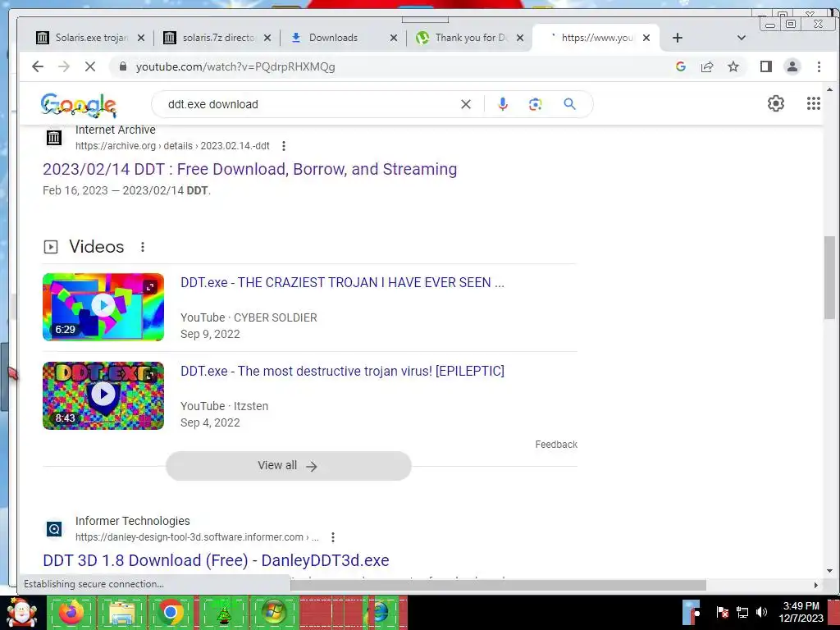Close the Downloads tab

click(x=393, y=38)
